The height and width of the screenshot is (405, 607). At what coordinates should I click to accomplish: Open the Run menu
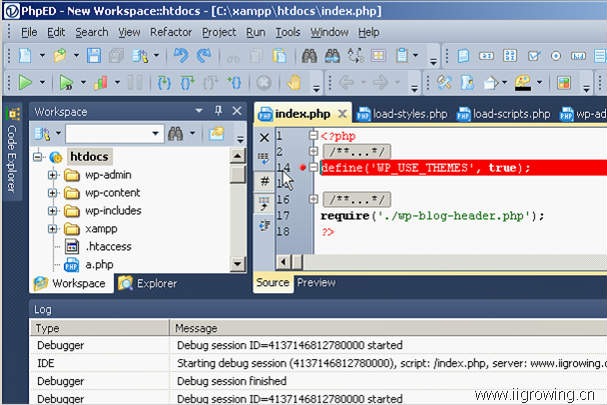pos(255,32)
